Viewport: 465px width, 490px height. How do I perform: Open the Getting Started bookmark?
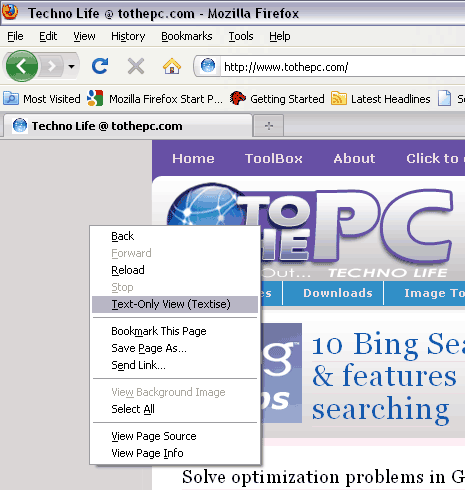(x=277, y=99)
